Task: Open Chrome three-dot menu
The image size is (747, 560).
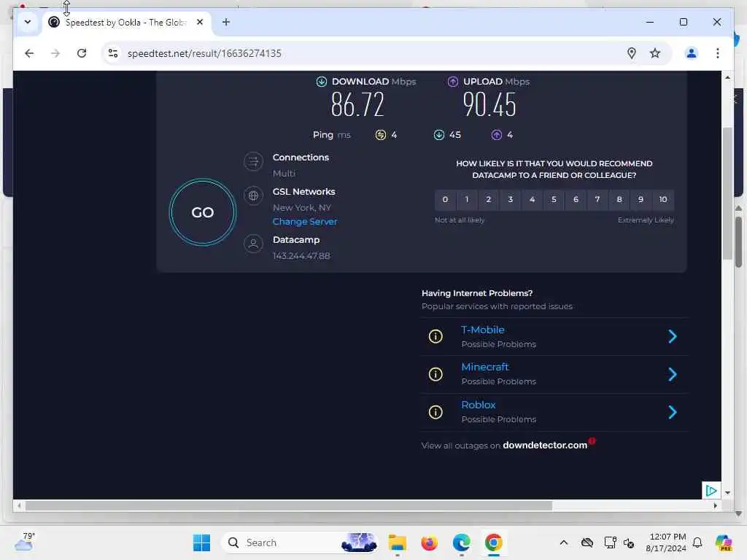Action: pos(718,53)
